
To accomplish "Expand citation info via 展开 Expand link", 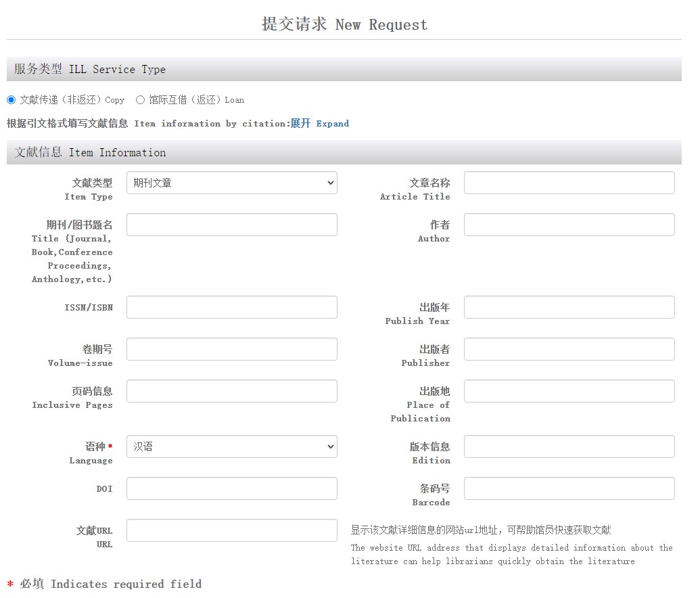I will click(320, 124).
